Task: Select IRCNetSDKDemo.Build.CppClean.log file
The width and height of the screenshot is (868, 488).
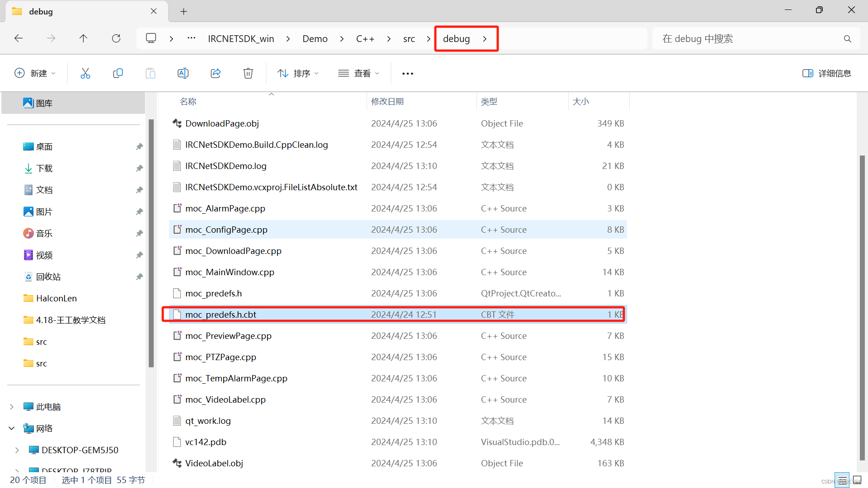Action: [x=398, y=145]
